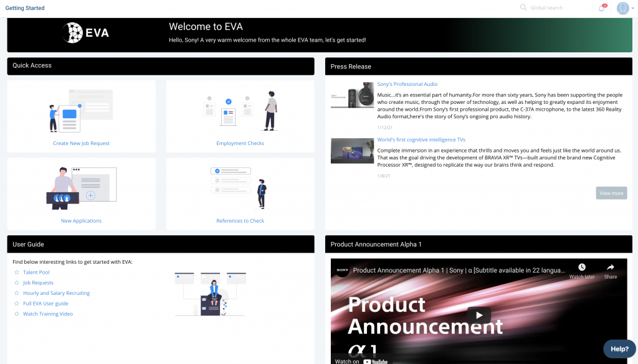Open the Watch Training Video link
The width and height of the screenshot is (638, 364).
48,314
